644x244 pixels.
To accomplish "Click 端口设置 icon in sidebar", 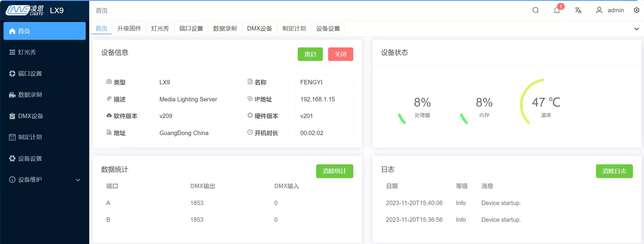I will (x=12, y=74).
